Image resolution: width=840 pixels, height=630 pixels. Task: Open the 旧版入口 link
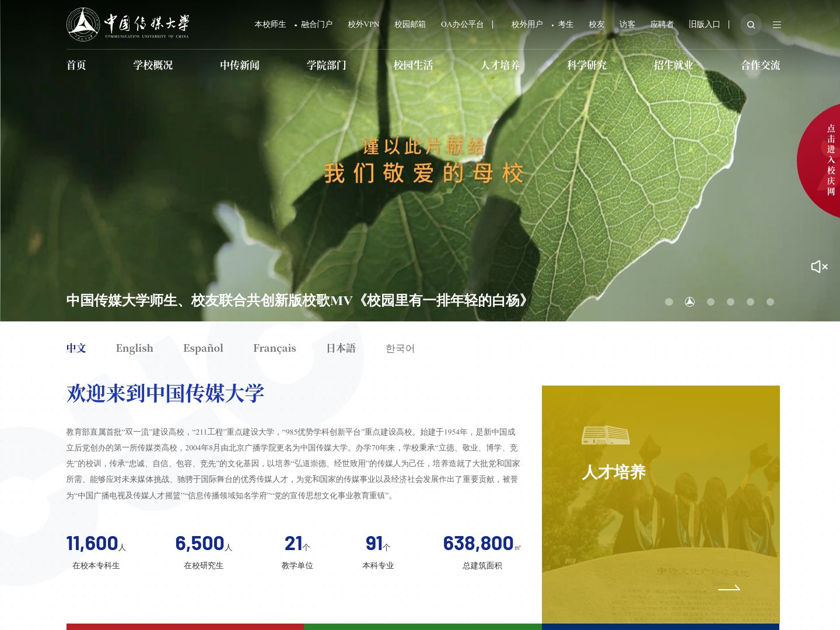tap(705, 24)
